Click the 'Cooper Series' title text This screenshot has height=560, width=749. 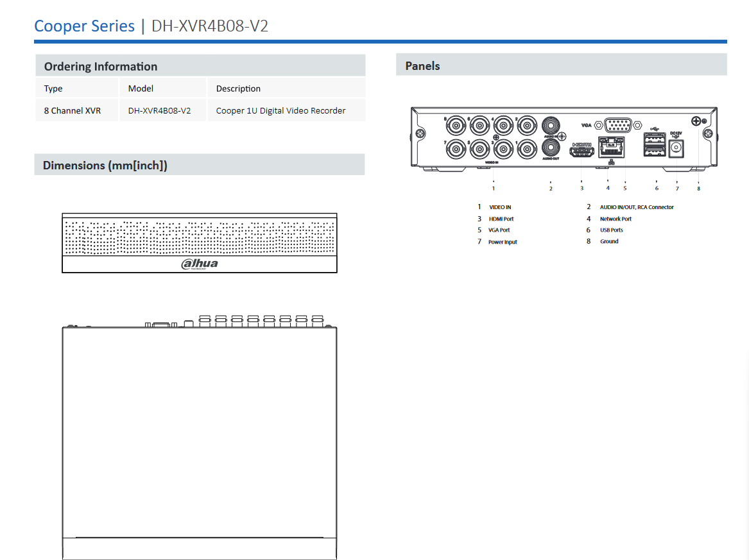[85, 26]
